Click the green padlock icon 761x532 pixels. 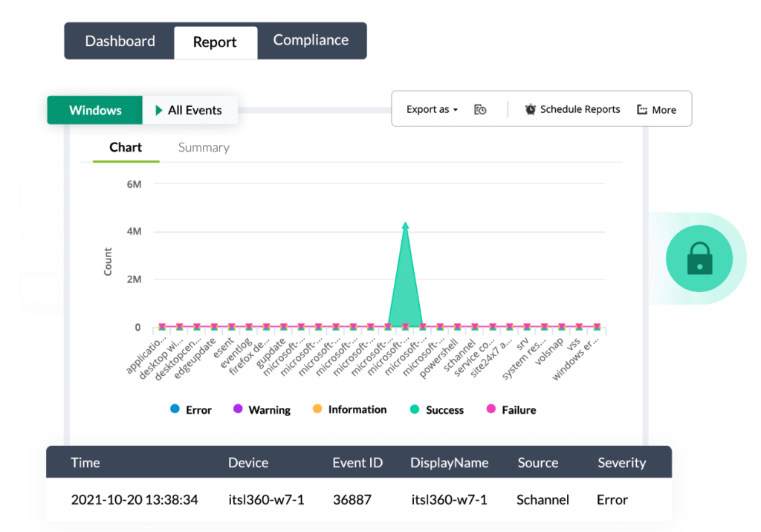699,258
